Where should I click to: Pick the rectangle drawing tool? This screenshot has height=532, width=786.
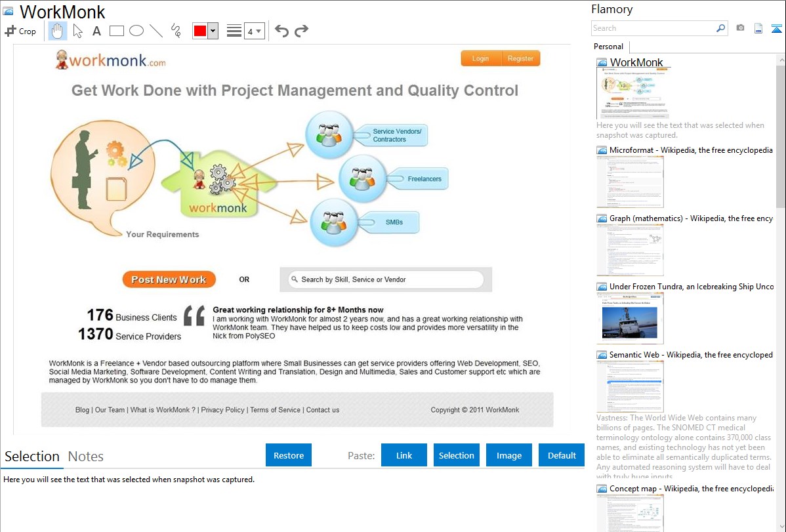[116, 31]
